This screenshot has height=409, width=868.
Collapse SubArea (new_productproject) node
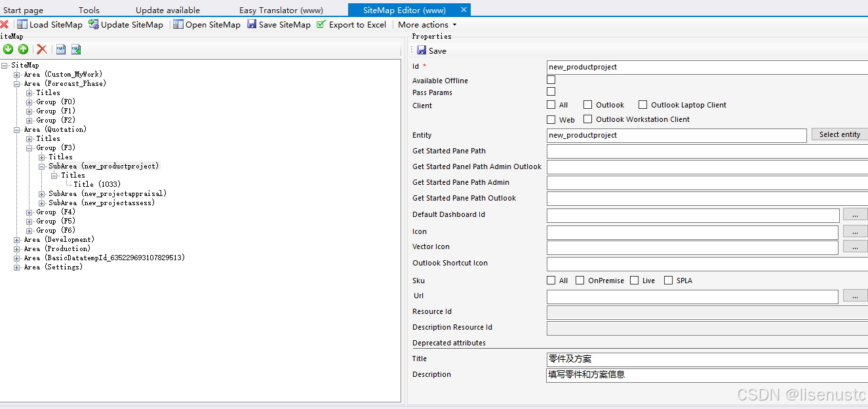click(42, 166)
